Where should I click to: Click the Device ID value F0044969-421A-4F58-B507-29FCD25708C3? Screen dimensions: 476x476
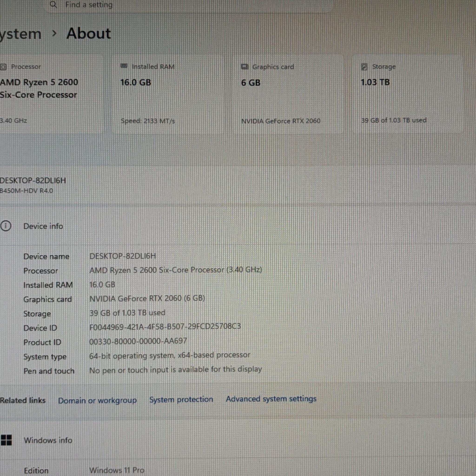(165, 327)
